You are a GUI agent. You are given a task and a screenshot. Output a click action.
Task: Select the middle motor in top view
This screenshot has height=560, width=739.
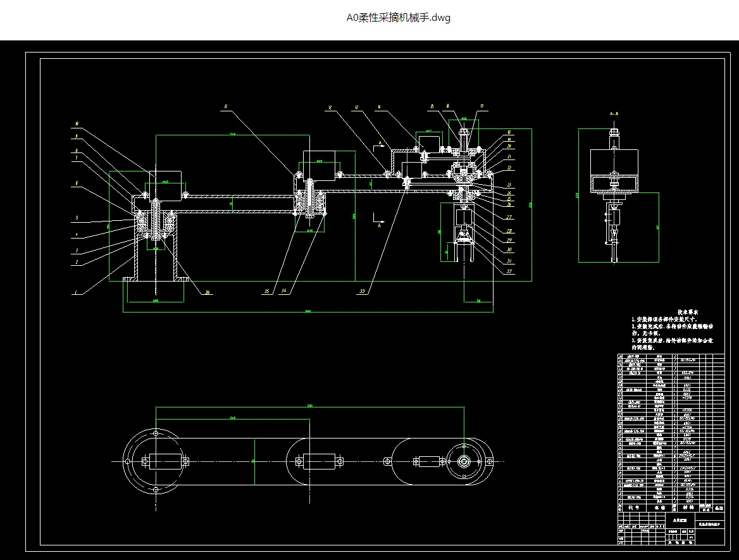coord(319,461)
